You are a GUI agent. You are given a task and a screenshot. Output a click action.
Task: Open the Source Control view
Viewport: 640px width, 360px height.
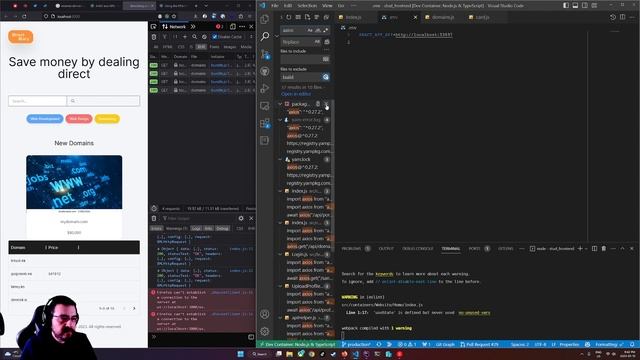click(264, 54)
